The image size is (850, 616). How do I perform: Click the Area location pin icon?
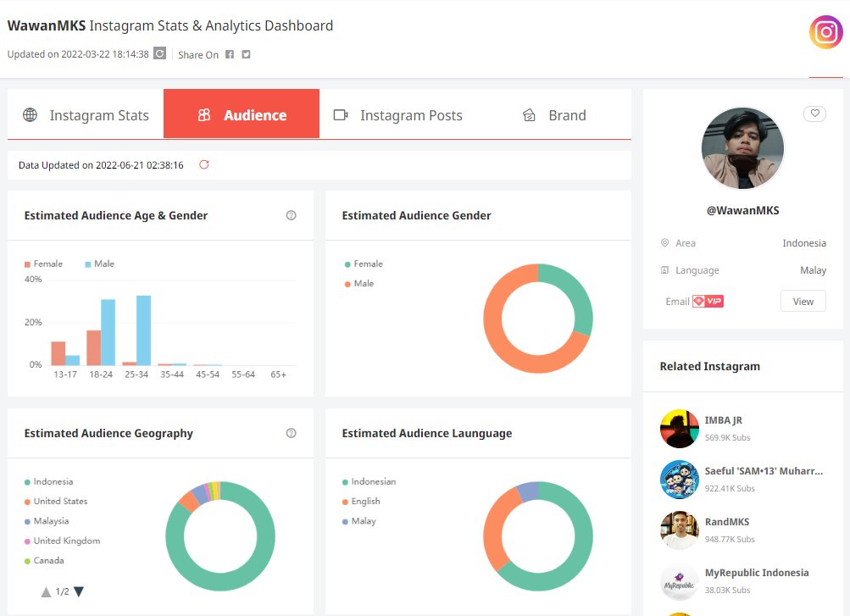(664, 242)
